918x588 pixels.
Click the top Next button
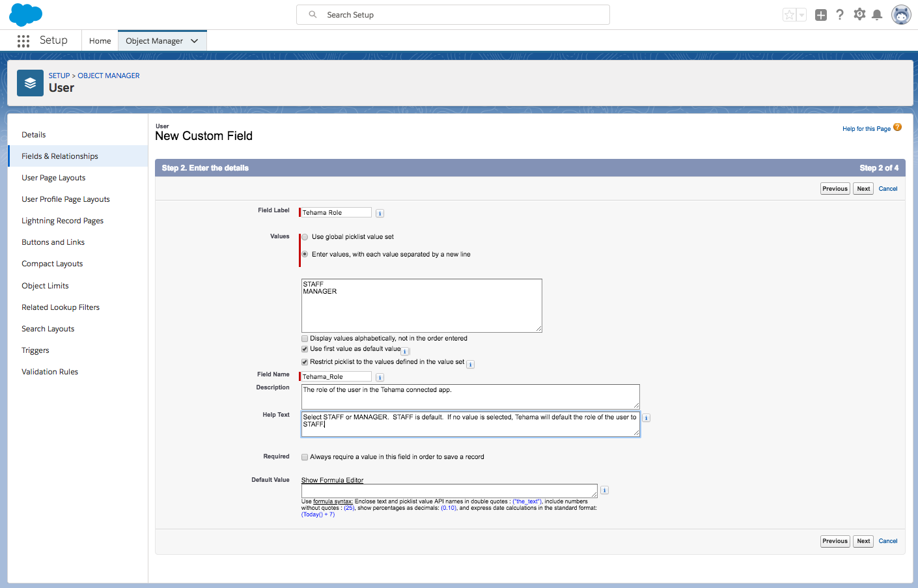[863, 189]
